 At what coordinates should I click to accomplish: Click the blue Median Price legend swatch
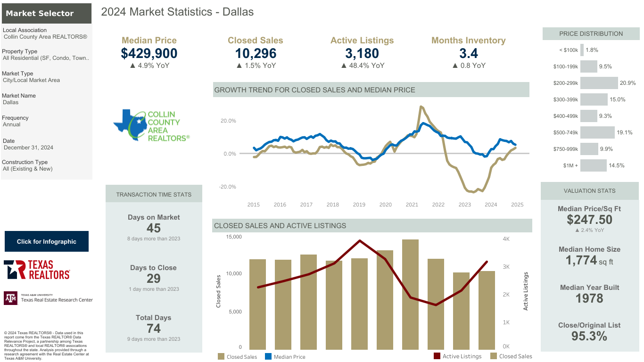point(268,357)
